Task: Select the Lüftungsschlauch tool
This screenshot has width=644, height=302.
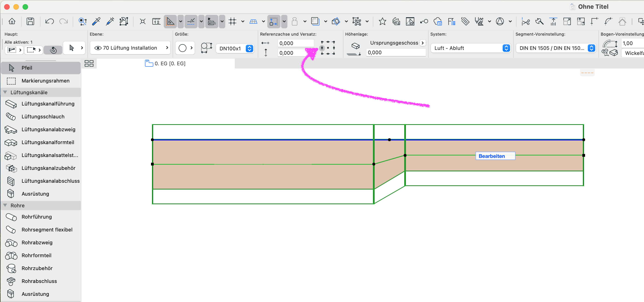Action: (x=41, y=117)
